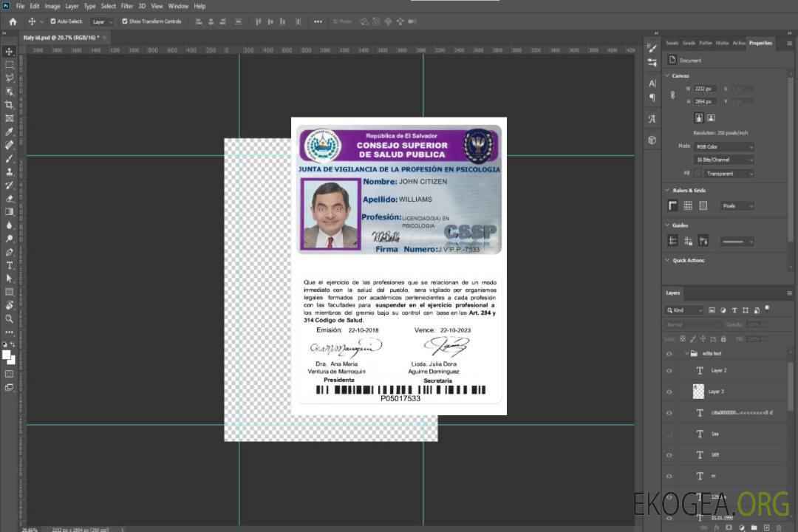The width and height of the screenshot is (798, 532).
Task: Click the canvas height H input field
Action: click(x=705, y=102)
